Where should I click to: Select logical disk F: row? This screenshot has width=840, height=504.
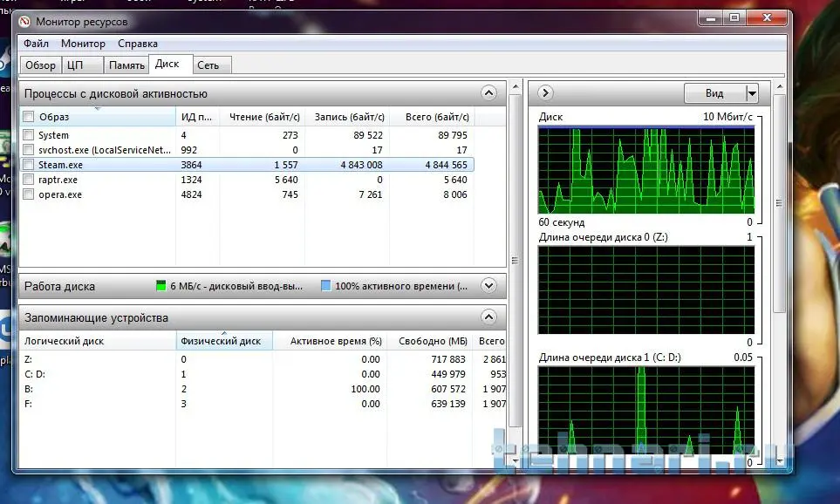coord(263,404)
